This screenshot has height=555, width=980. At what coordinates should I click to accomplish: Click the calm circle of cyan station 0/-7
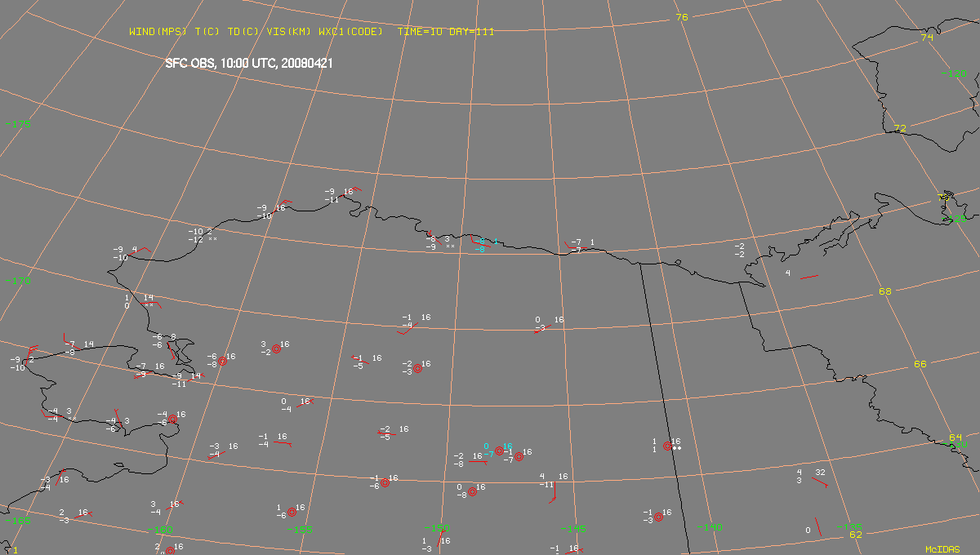499,451
